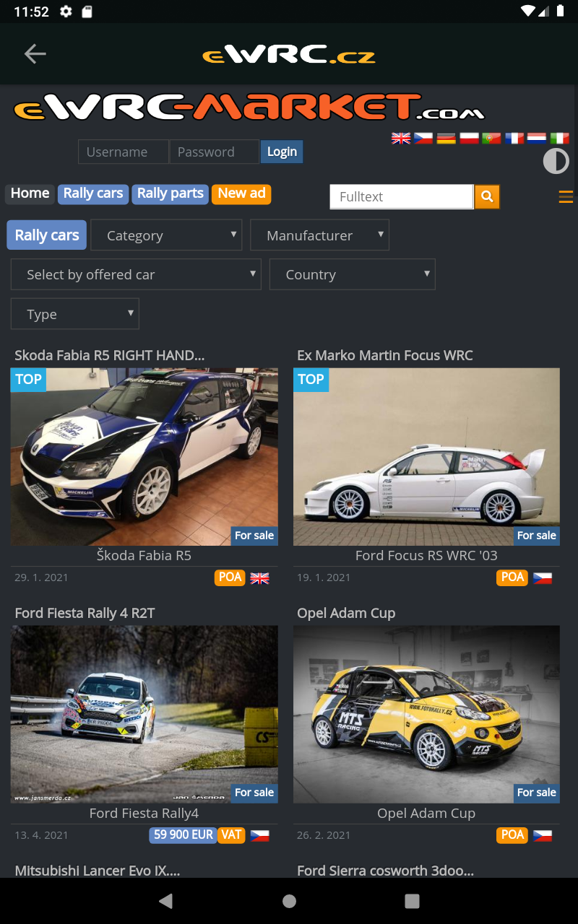Click the 29. 1. 2021 date
This screenshot has width=578, height=924.
pos(41,577)
